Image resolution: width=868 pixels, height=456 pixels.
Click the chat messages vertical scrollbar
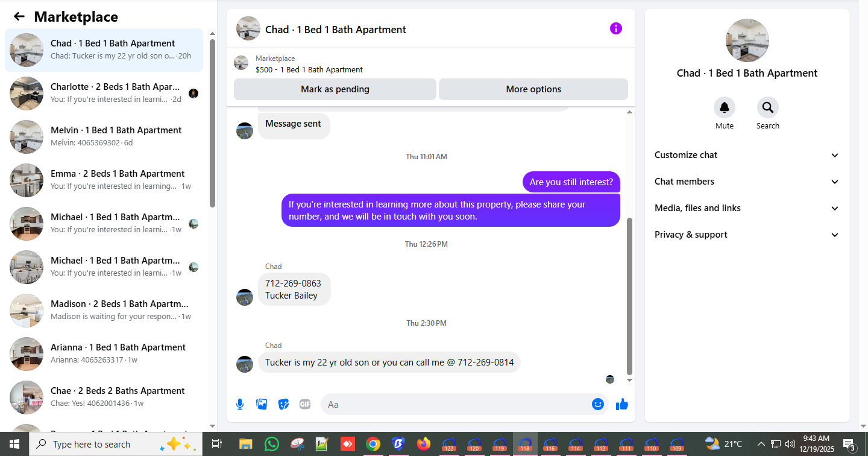coord(630,296)
